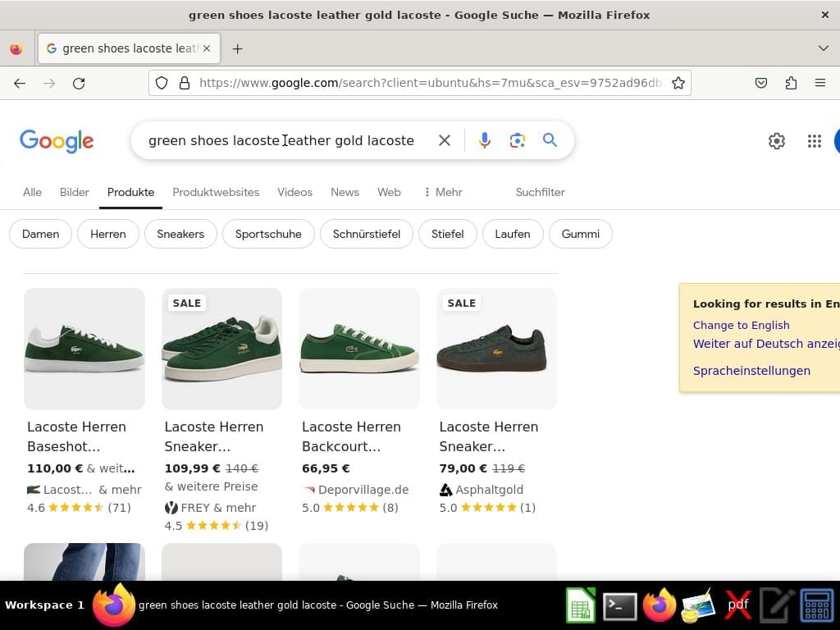This screenshot has width=840, height=630.
Task: Open the Lacoste Herren Baseshot shoe image
Action: tap(84, 349)
